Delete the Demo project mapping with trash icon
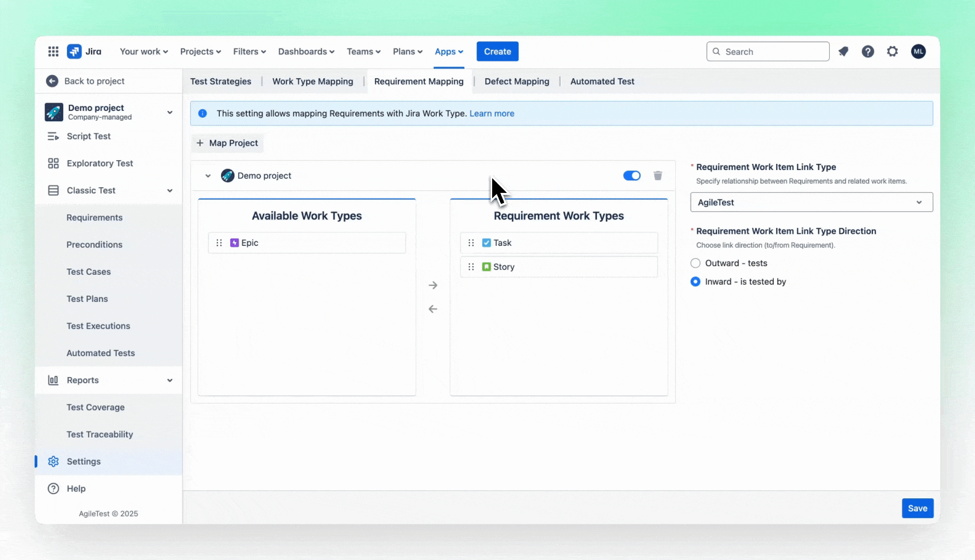 point(658,176)
